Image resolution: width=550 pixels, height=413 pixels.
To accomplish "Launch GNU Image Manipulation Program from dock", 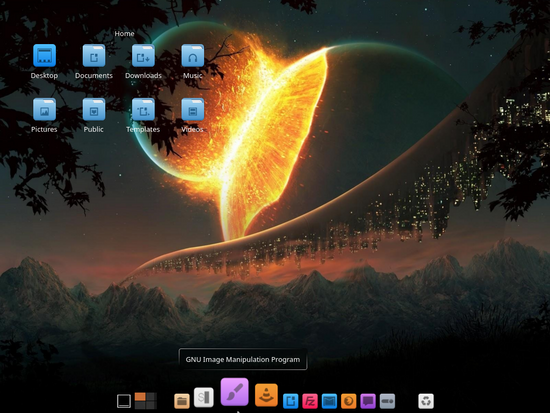I will [235, 392].
